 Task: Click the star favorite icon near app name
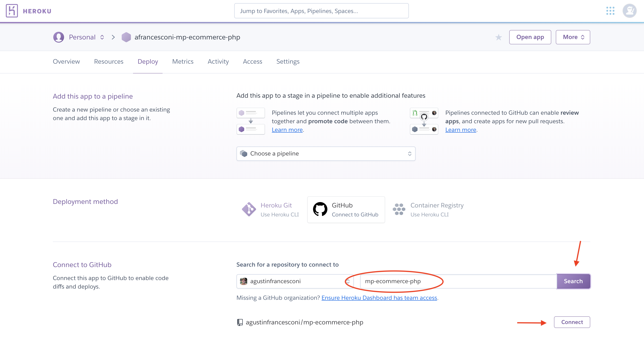click(x=499, y=37)
